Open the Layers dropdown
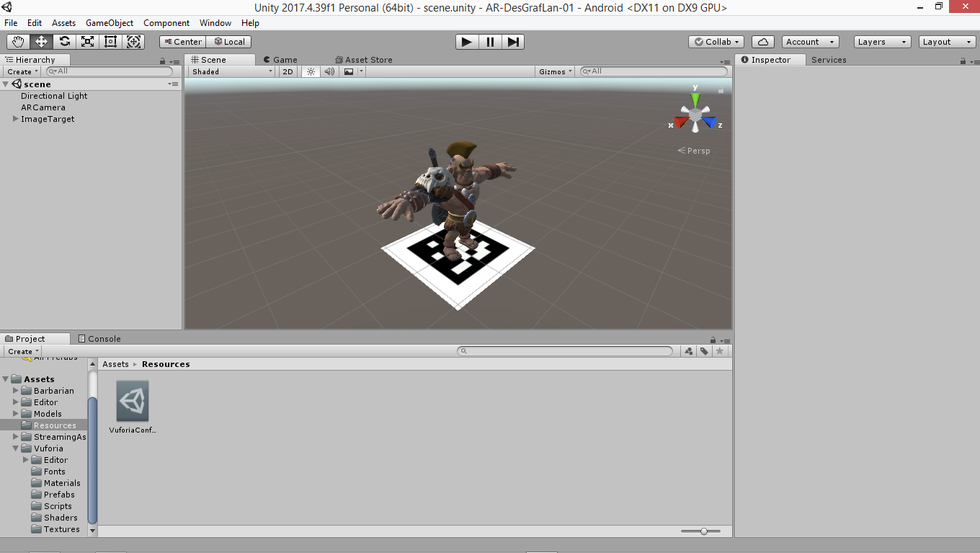Viewport: 980px width, 553px height. coord(882,42)
